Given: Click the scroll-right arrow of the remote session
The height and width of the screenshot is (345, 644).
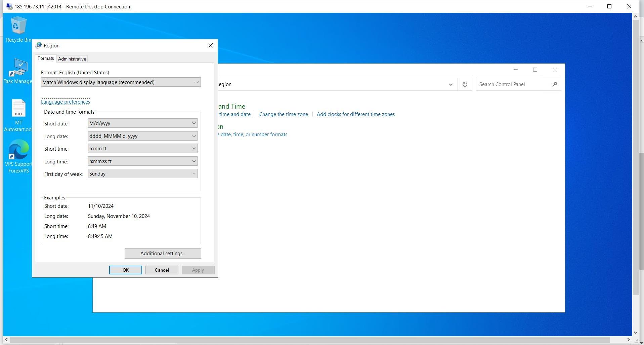Looking at the screenshot, I should (629, 340).
